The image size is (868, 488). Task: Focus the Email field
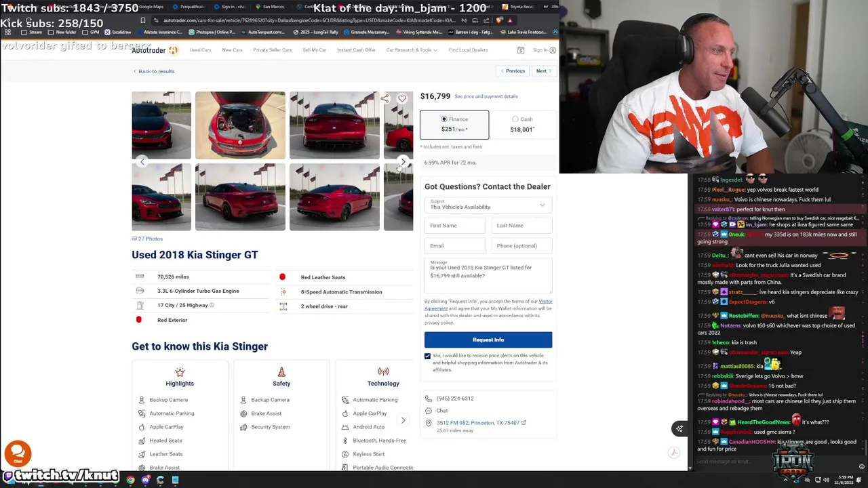tap(455, 246)
